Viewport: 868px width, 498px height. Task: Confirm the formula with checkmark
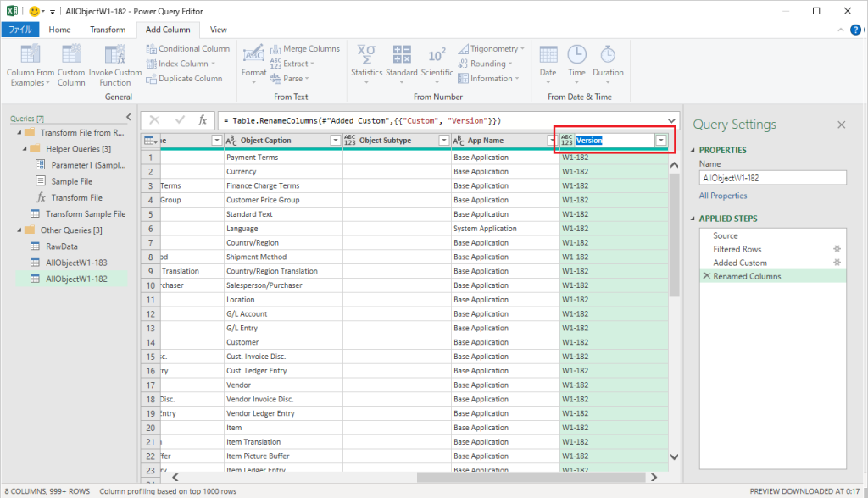[x=180, y=120]
